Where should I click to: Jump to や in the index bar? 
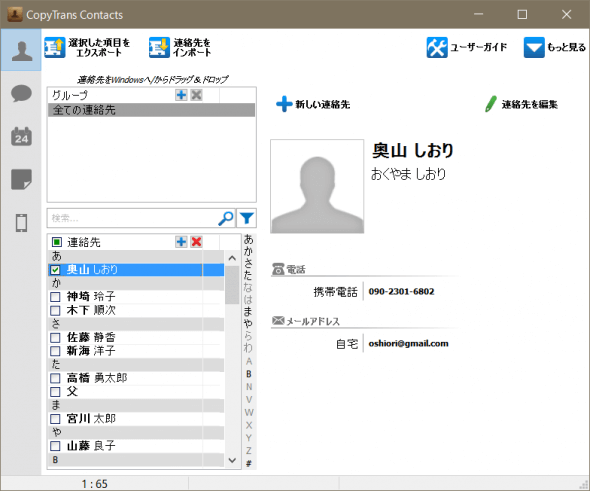(x=248, y=323)
